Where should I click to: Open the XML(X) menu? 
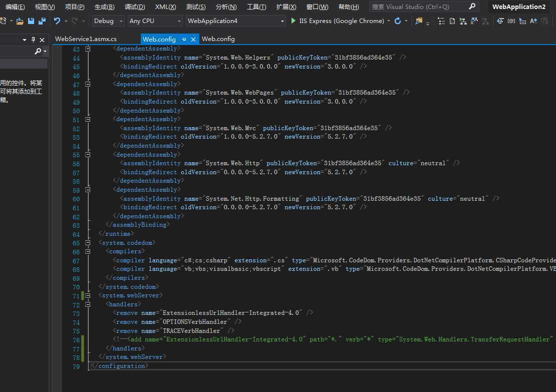tap(166, 7)
